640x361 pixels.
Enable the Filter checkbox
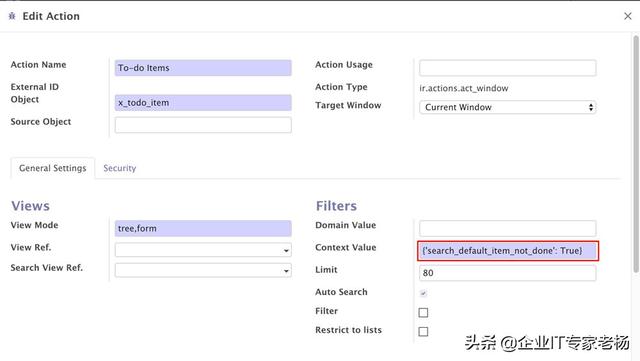click(x=423, y=312)
